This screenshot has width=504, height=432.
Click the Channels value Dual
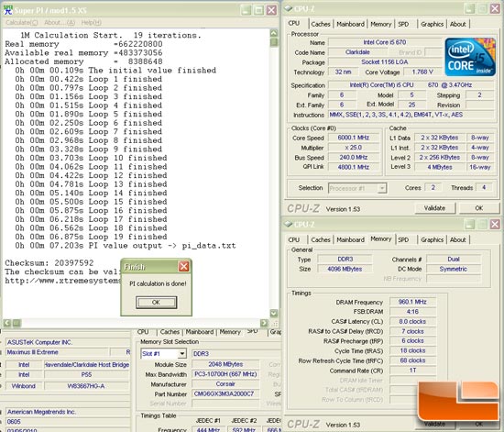point(454,260)
